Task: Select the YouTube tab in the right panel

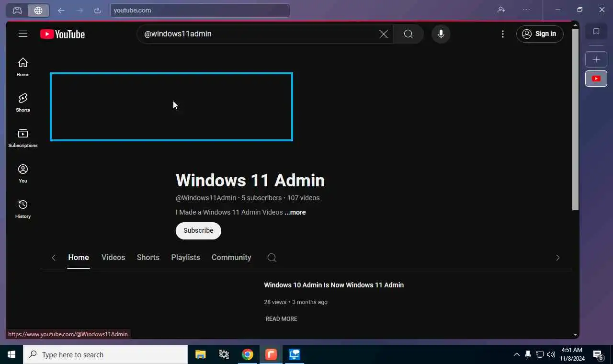Action: (x=596, y=79)
